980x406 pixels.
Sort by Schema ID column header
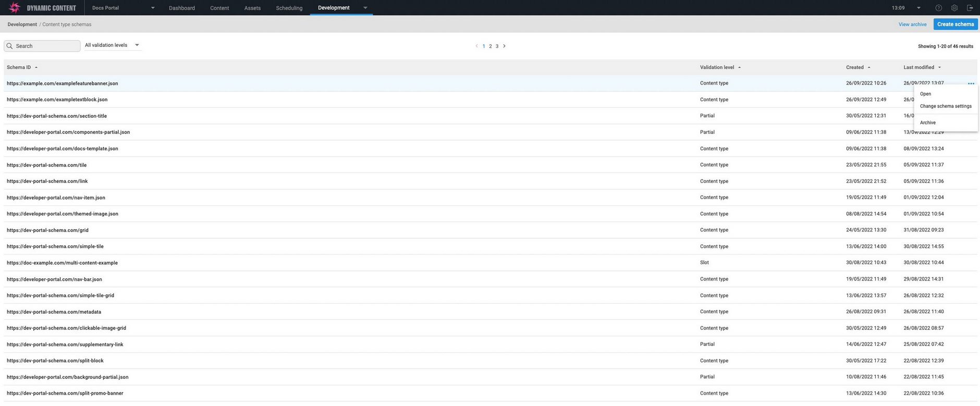point(19,67)
